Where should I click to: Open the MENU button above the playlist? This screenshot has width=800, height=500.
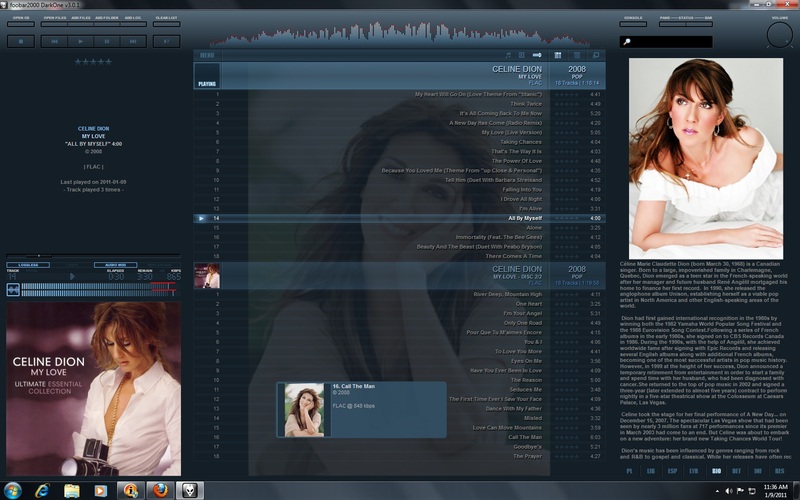[207, 55]
